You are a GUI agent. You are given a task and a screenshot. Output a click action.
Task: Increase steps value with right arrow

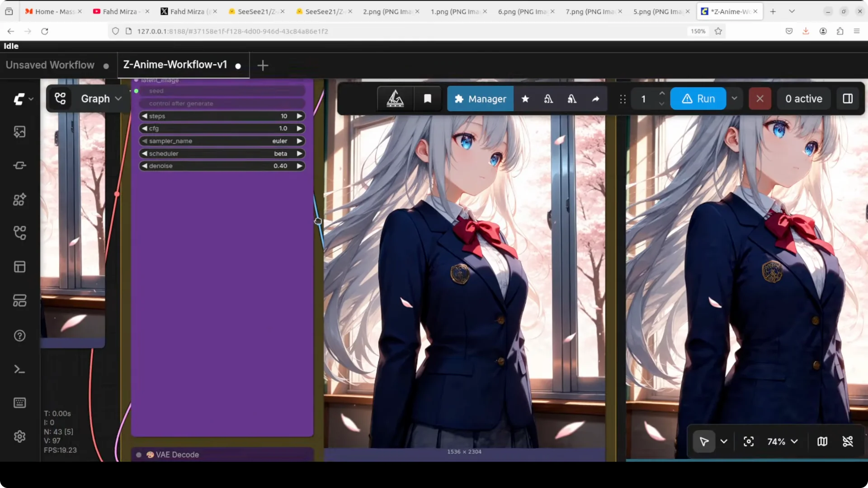(299, 116)
